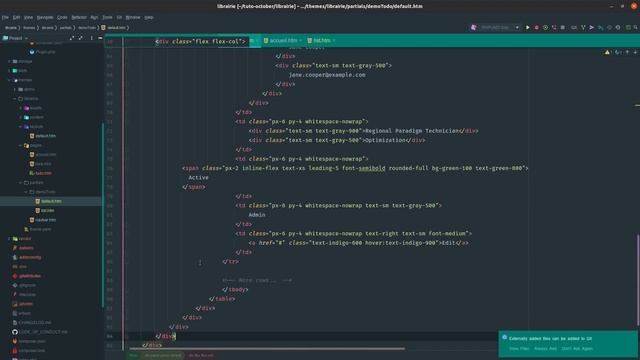
Task: Click the stop square icon in toolbar
Action: (x=562, y=27)
